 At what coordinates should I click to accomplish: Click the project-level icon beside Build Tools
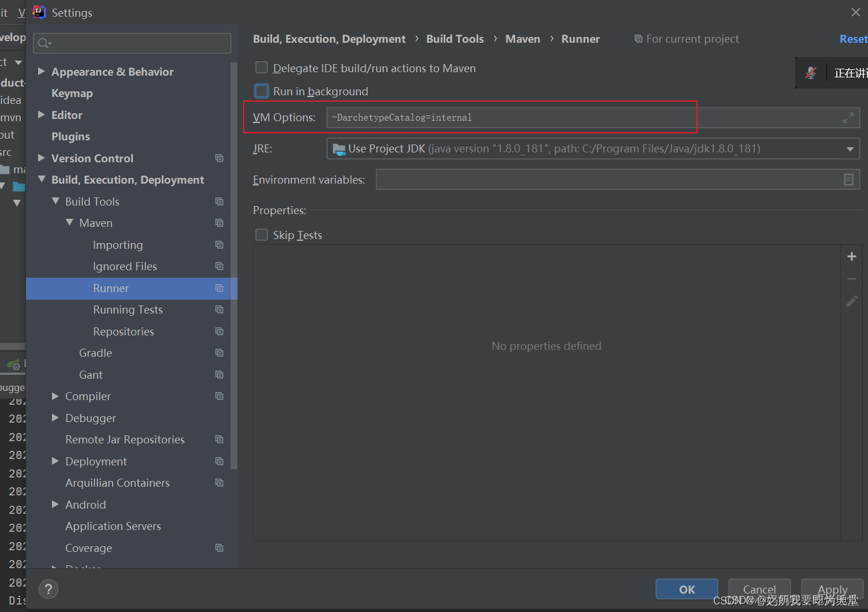(219, 201)
